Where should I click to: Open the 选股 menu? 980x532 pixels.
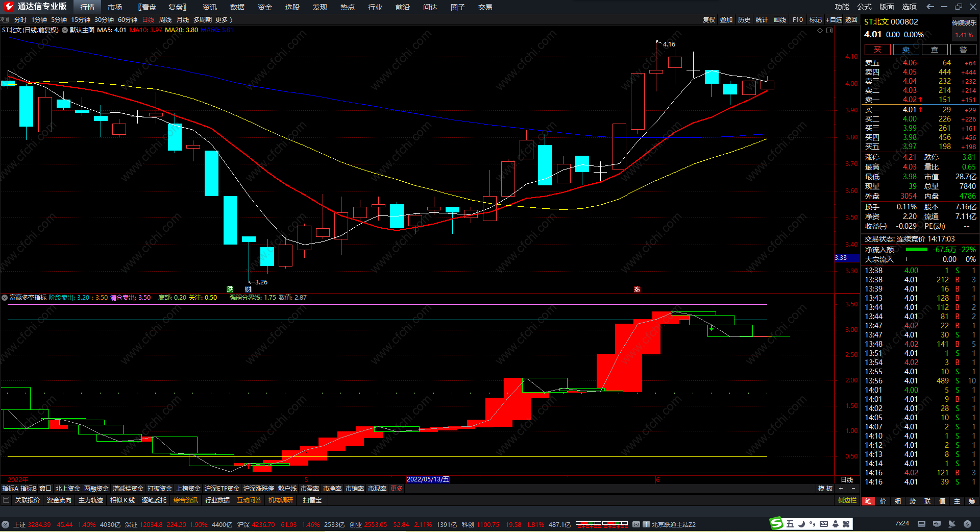coord(292,7)
